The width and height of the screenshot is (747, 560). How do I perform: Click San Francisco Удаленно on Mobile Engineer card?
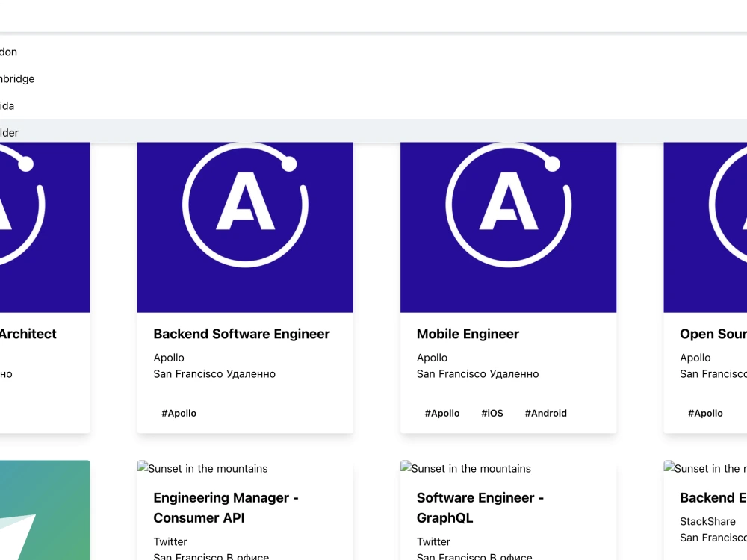tap(478, 374)
